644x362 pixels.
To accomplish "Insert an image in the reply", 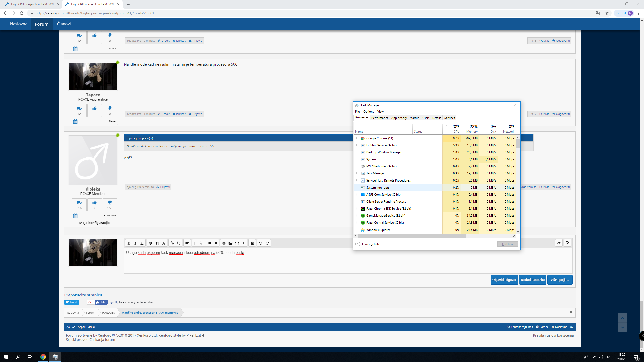I will coord(230,243).
